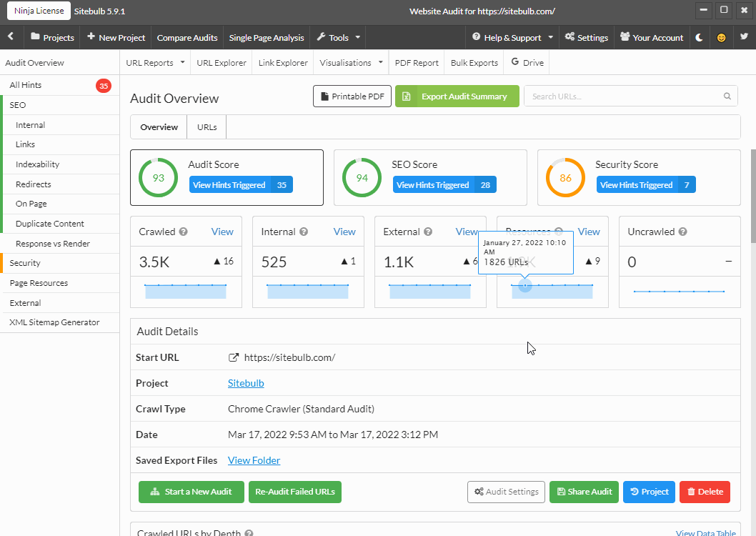The image size is (756, 536).
Task: Open Indexability sidebar section
Action: [61, 164]
